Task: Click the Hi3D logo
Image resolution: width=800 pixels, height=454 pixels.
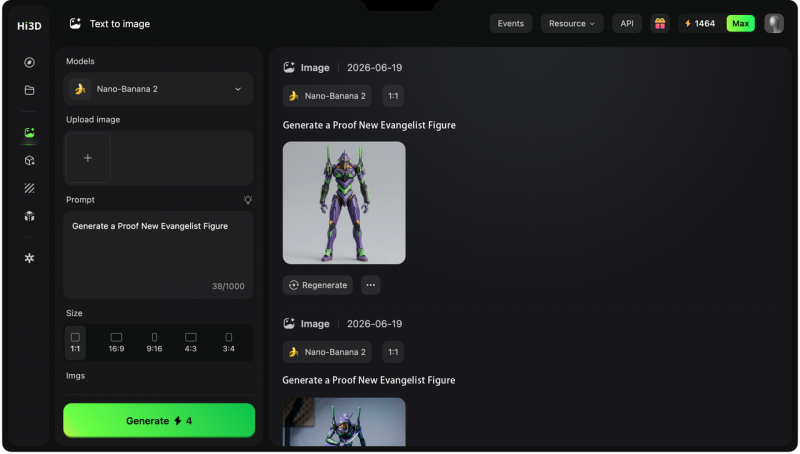Action: coord(29,26)
